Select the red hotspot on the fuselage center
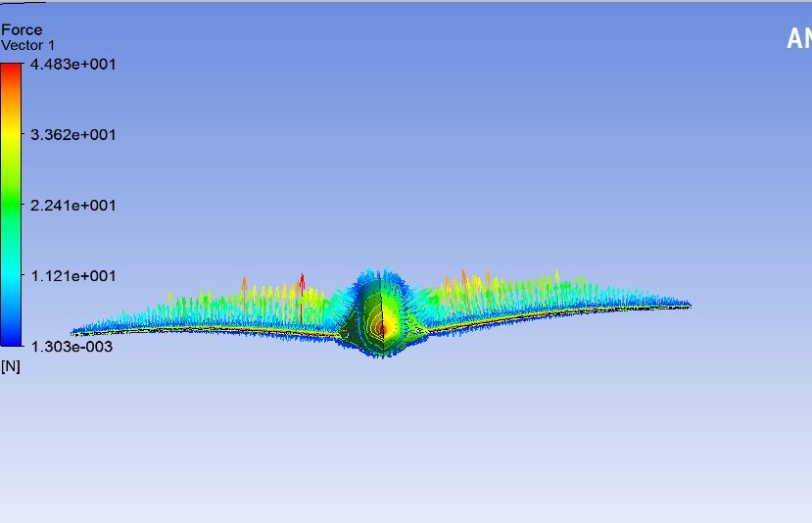This screenshot has width=812, height=523. coord(389,321)
